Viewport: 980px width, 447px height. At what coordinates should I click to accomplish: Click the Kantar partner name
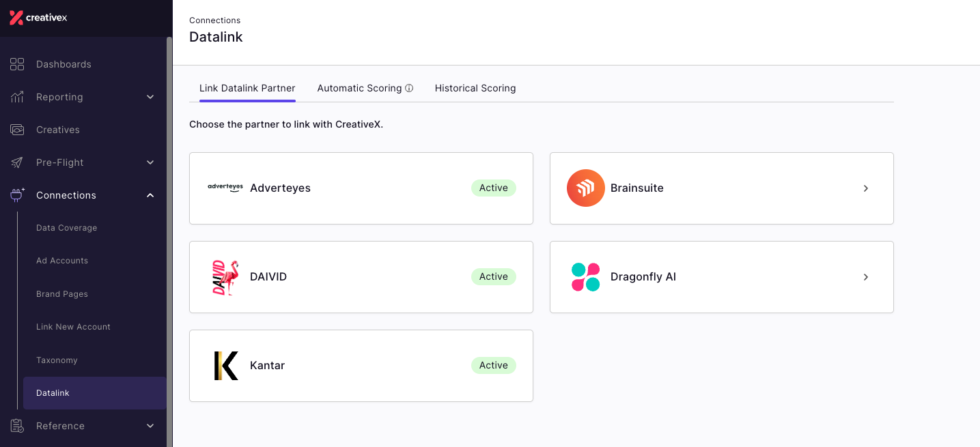pos(267,366)
